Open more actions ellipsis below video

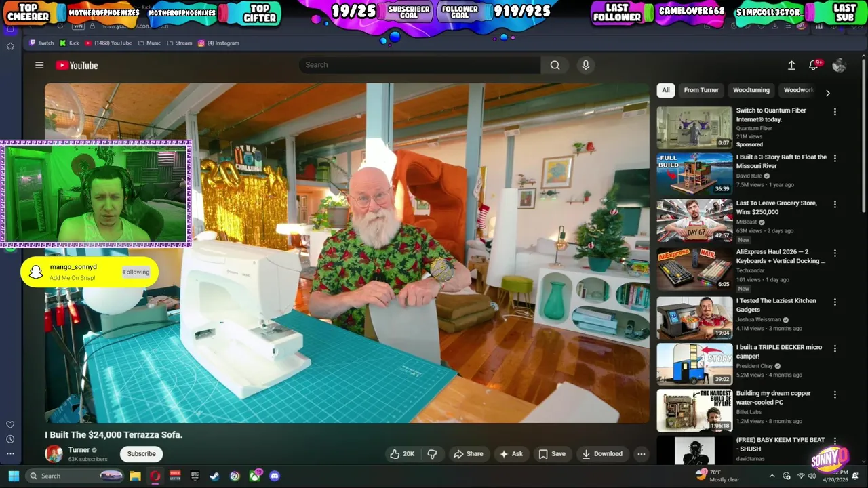coord(641,454)
